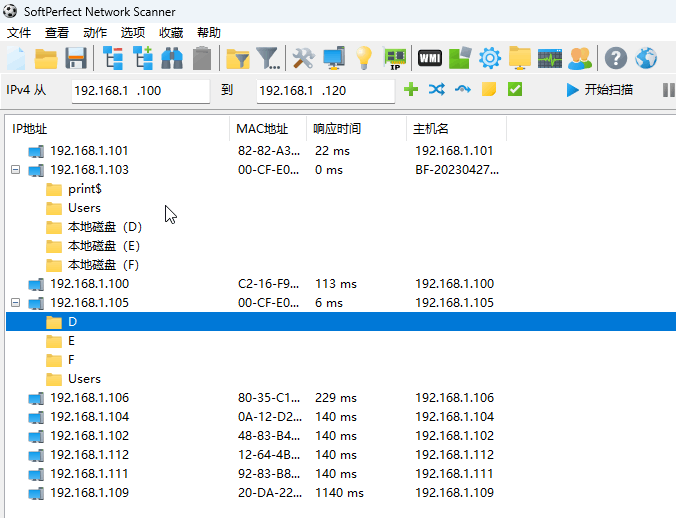Click the light bulb toolbar icon

[x=363, y=58]
